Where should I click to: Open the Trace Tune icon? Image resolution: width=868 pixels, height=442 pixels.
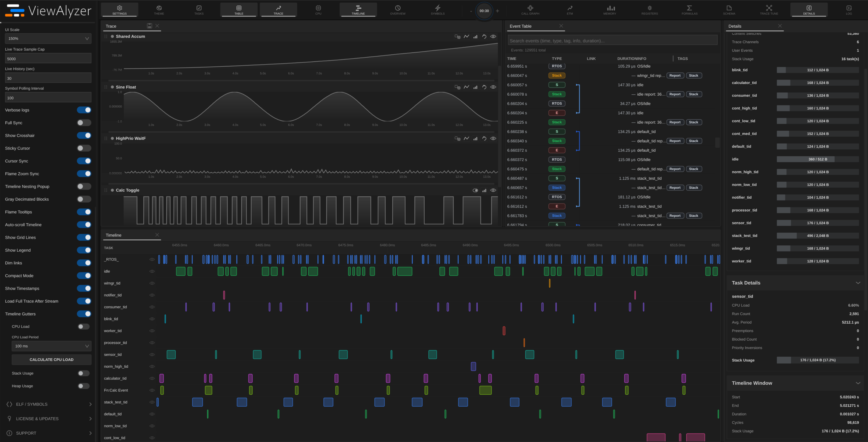click(769, 10)
